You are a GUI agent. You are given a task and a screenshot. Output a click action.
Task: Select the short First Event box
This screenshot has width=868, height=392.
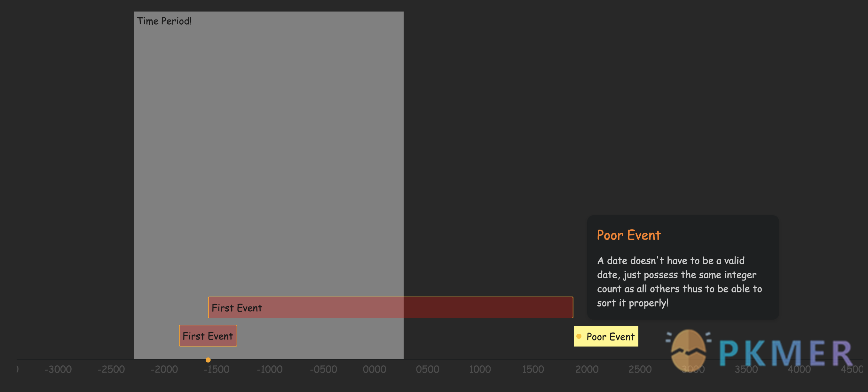click(x=208, y=336)
